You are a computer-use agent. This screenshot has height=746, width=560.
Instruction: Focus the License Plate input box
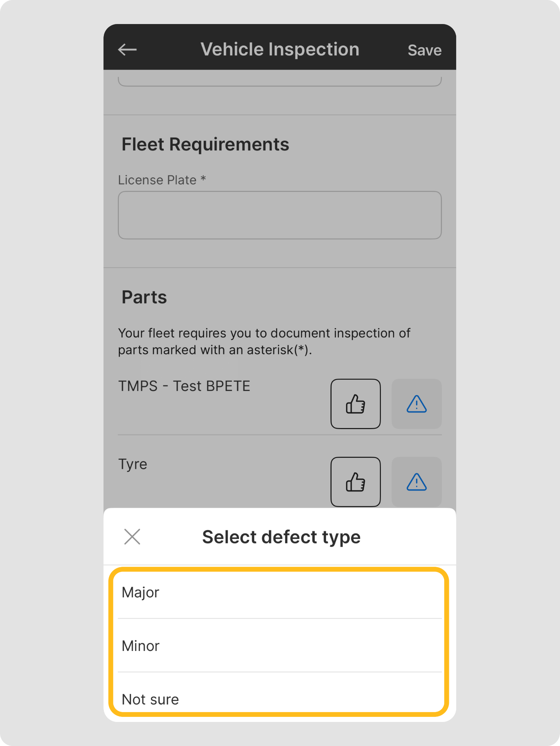[279, 215]
